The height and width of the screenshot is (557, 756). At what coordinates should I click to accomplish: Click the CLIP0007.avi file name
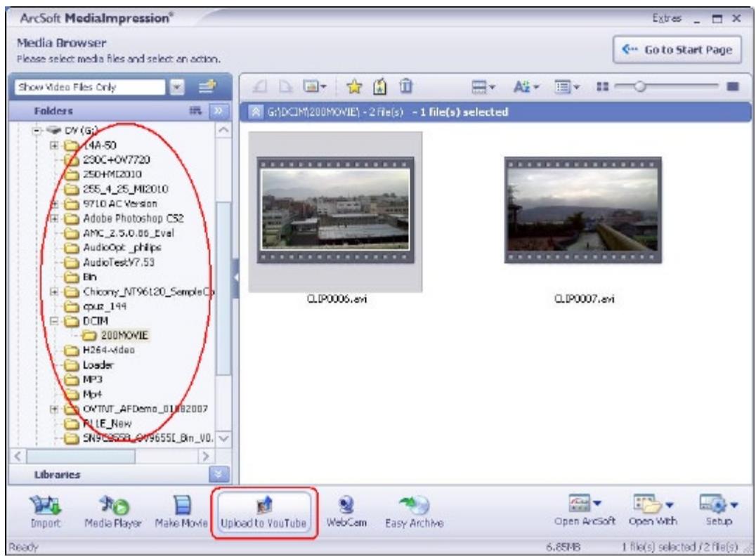[584, 299]
